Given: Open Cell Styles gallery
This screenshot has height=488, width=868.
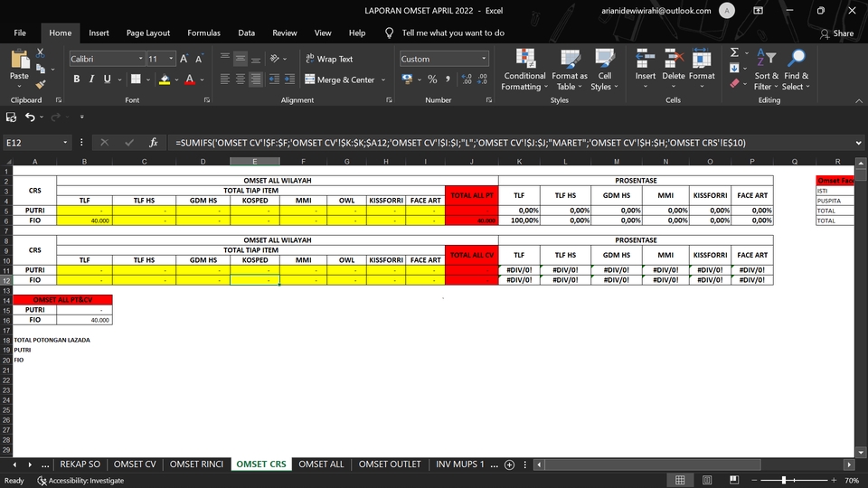Looking at the screenshot, I should point(605,70).
